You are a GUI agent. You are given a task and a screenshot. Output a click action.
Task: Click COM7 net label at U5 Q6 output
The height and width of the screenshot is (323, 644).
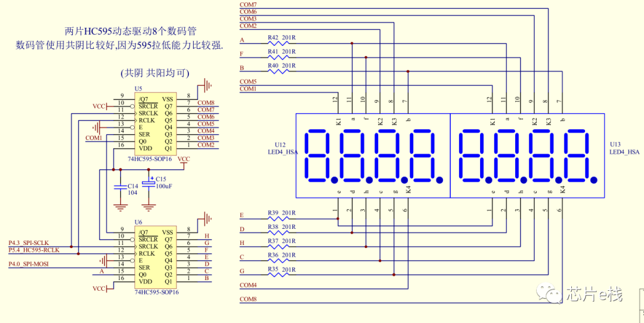point(206,110)
